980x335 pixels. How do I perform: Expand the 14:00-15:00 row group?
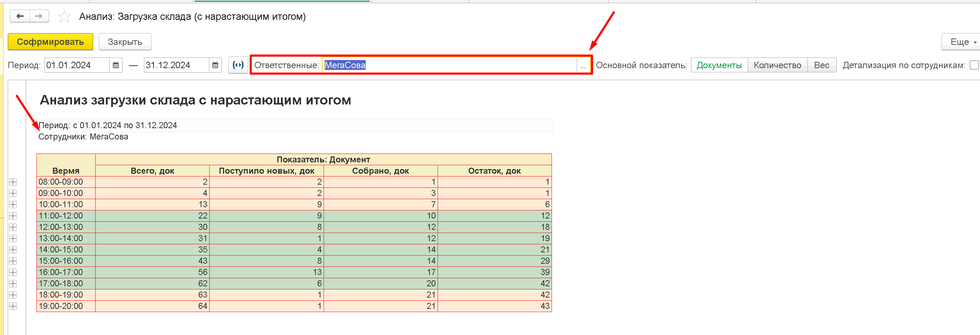[13, 250]
